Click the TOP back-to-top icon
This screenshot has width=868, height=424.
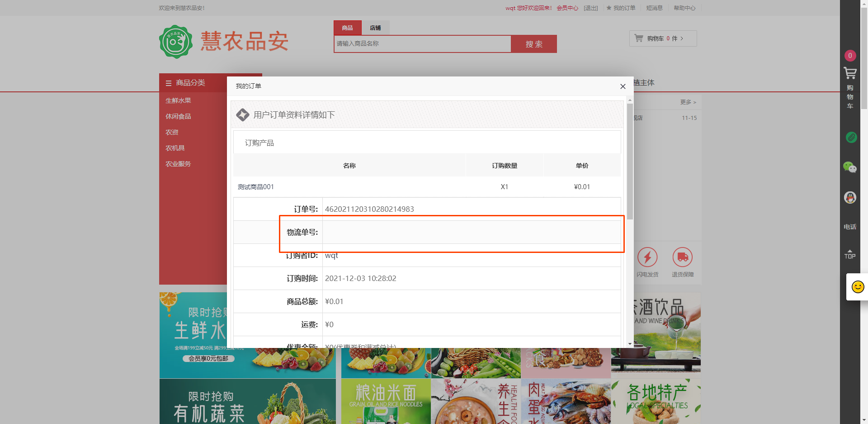(x=850, y=254)
